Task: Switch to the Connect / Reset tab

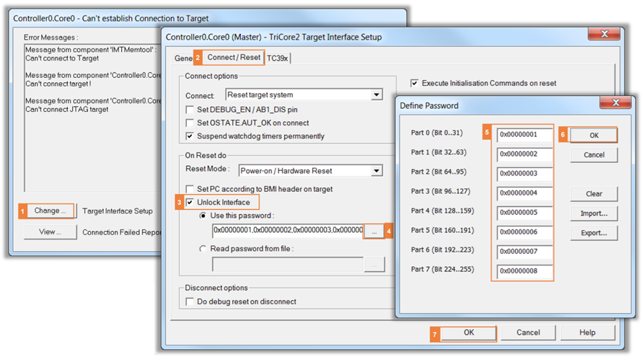Action: [233, 58]
